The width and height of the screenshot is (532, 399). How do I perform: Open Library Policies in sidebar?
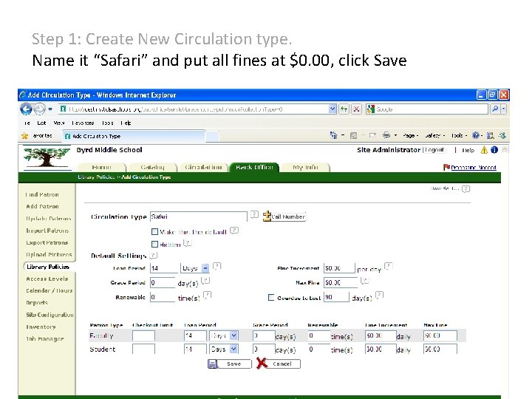[48, 267]
